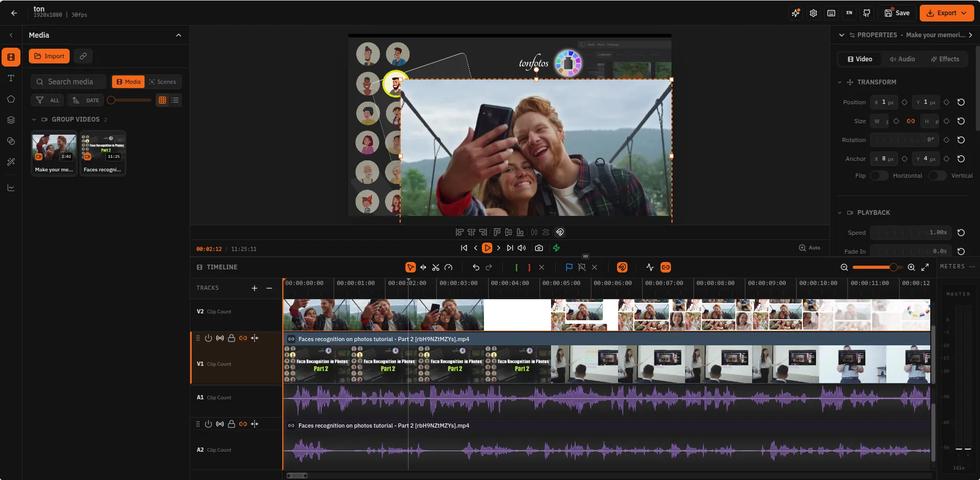Toggle the Horizontal flip switch
This screenshot has height=480, width=980.
[x=879, y=176]
